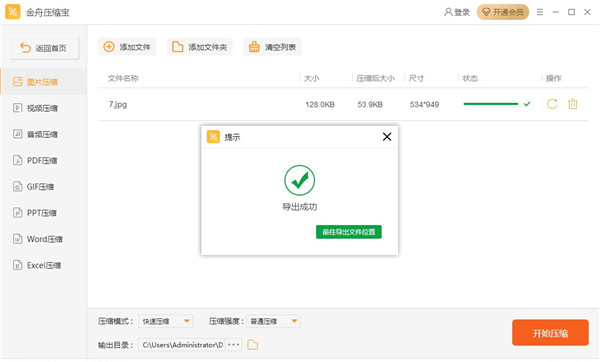The height and width of the screenshot is (362, 600).
Task: Click 开始压缩 to start compression
Action: click(x=550, y=333)
